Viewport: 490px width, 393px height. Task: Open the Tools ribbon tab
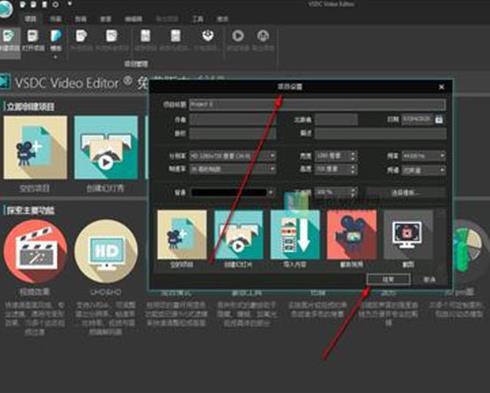point(198,19)
